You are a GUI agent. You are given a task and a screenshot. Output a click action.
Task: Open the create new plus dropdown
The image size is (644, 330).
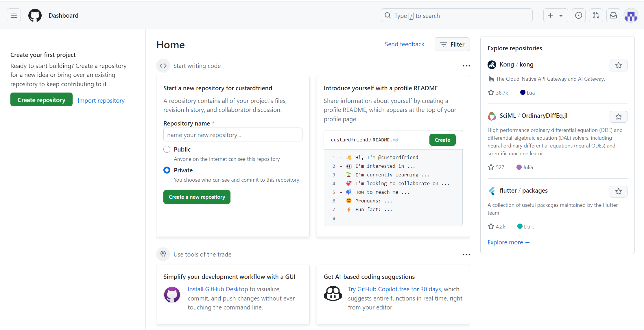[x=555, y=15]
